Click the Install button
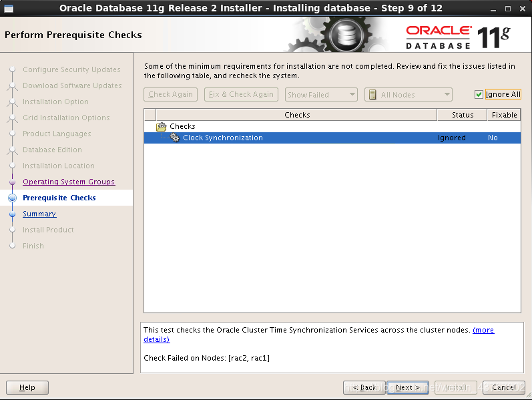The image size is (532, 400). (x=455, y=387)
